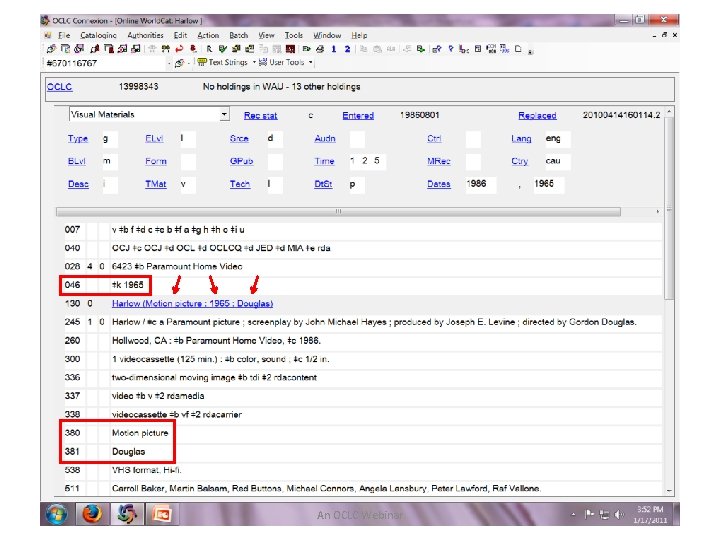Click the TMat fixed field link
Viewport: 720px width, 540px height.
[156, 184]
